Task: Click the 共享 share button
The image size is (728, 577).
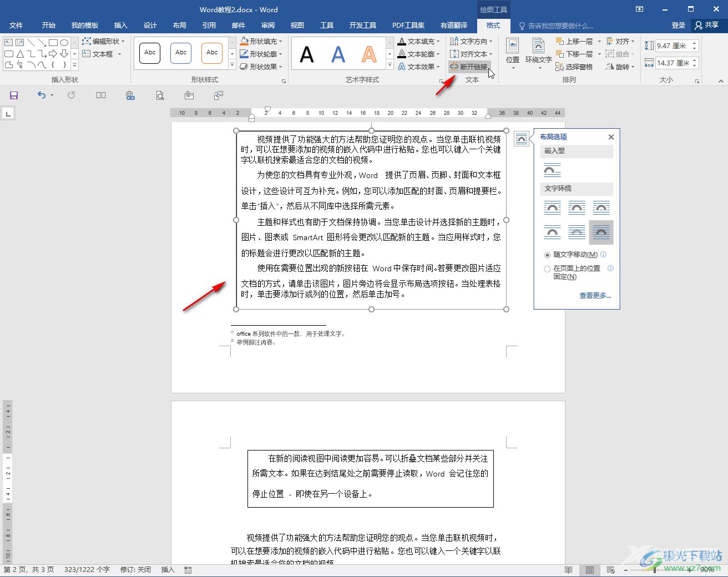Action: pyautogui.click(x=706, y=25)
